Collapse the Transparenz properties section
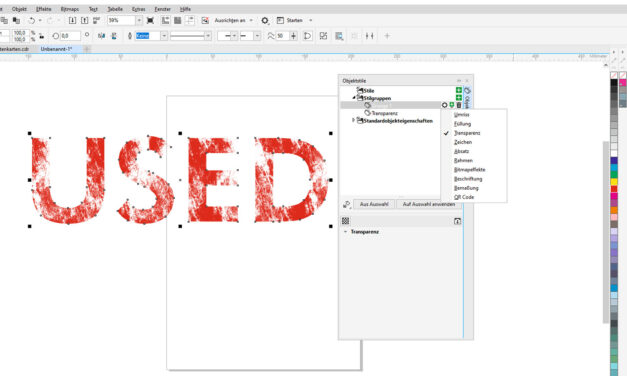The height and width of the screenshot is (376, 627). click(345, 232)
